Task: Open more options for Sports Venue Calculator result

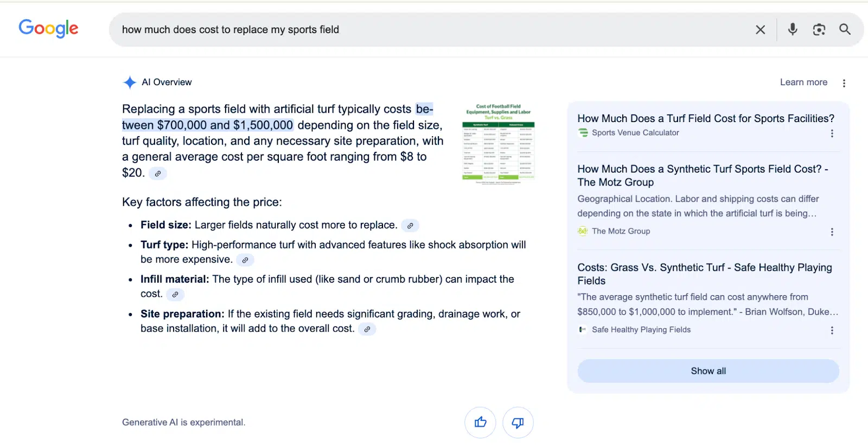Action: pyautogui.click(x=832, y=133)
